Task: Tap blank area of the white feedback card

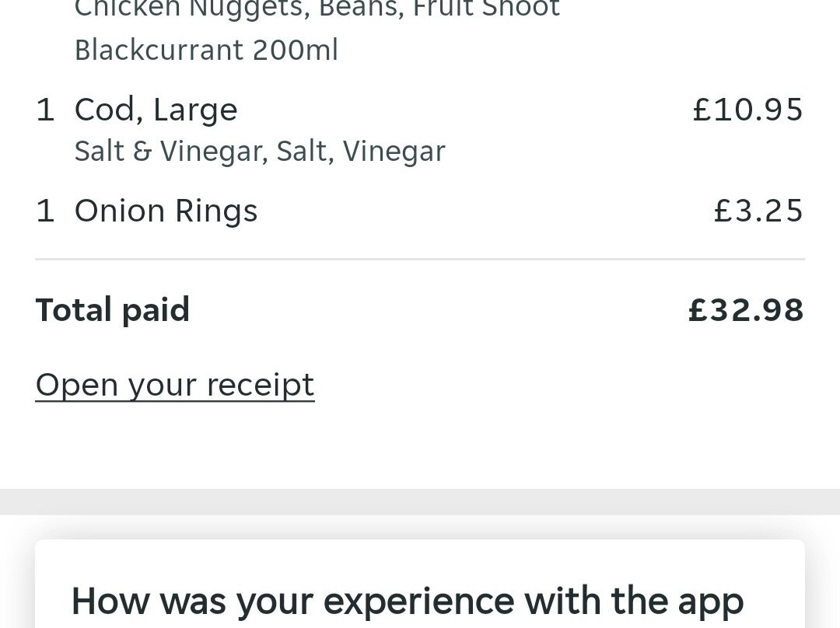Action: 420,561
